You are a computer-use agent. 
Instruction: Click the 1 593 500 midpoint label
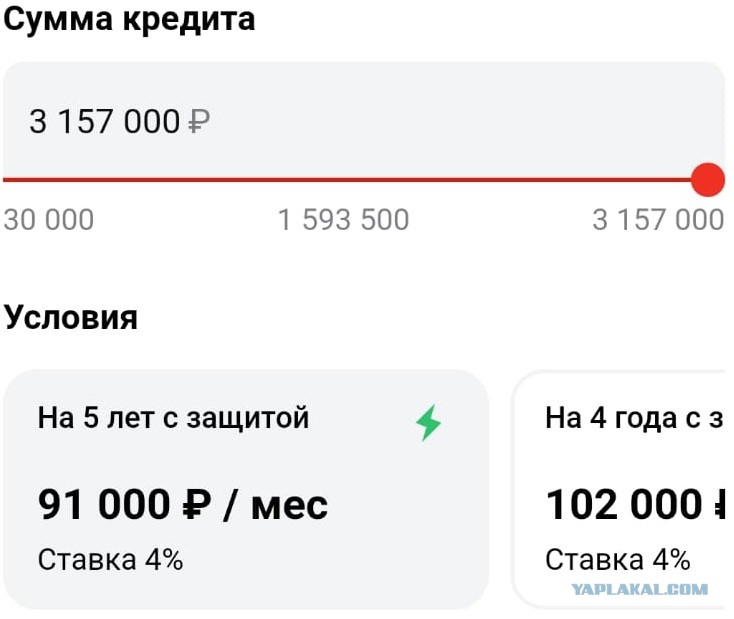pos(344,220)
